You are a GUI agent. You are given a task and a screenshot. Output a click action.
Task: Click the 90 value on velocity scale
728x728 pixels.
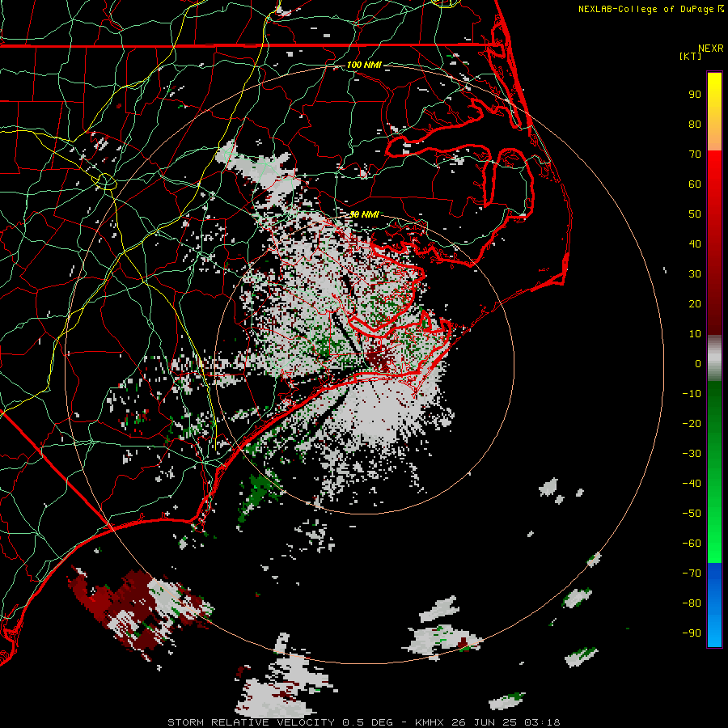[695, 95]
